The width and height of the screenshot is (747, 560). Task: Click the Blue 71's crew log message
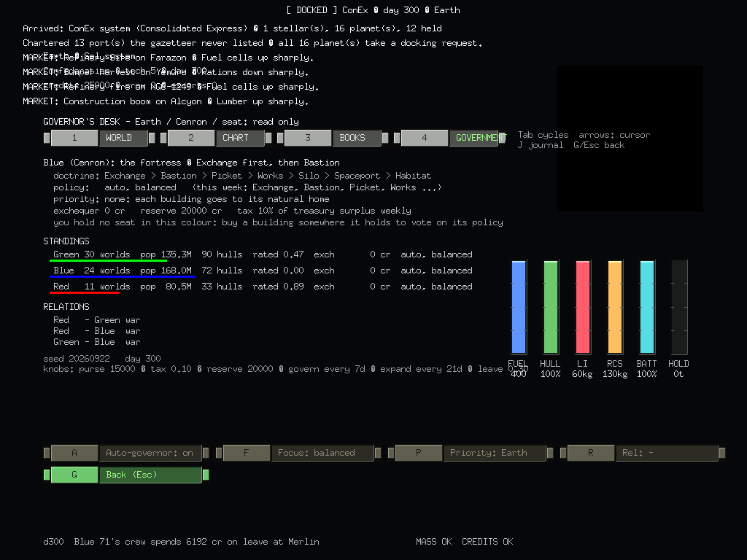click(x=181, y=542)
